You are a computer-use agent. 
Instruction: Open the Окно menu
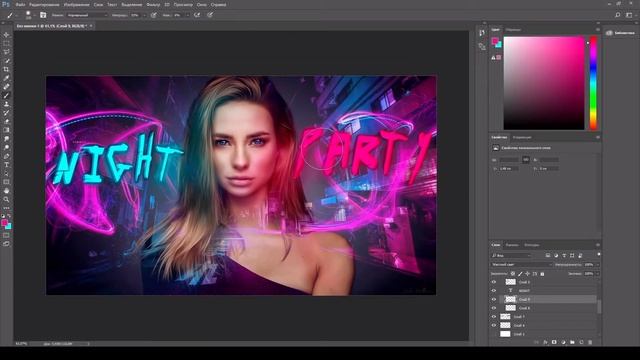[x=202, y=4]
